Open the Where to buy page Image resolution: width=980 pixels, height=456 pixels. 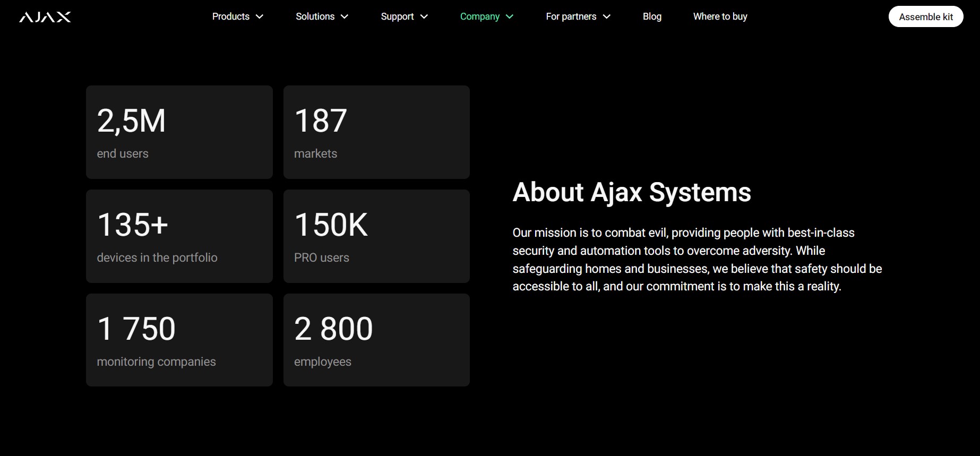720,16
